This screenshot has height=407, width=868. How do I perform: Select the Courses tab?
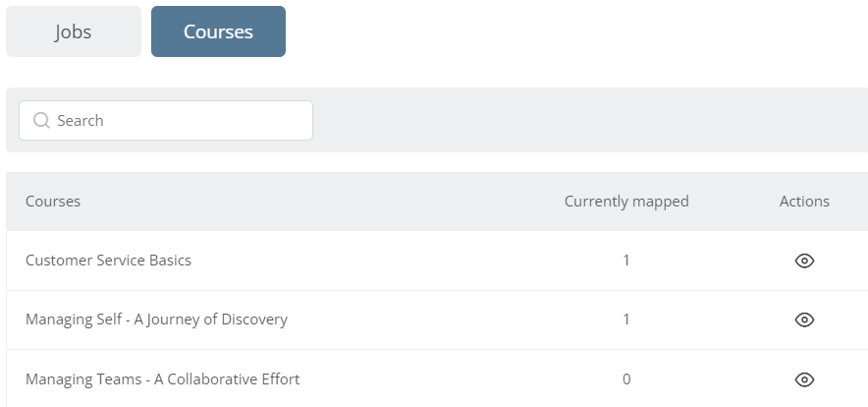pyautogui.click(x=218, y=31)
